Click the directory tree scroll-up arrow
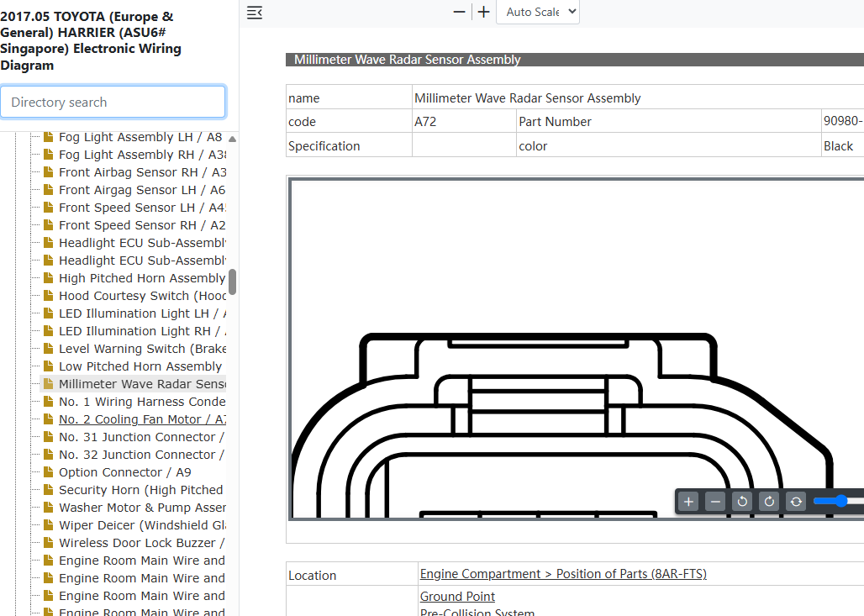Image resolution: width=864 pixels, height=616 pixels. [233, 139]
